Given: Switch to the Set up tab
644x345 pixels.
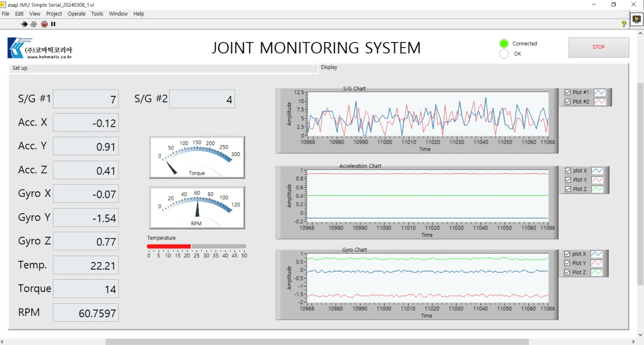Looking at the screenshot, I should click(20, 68).
